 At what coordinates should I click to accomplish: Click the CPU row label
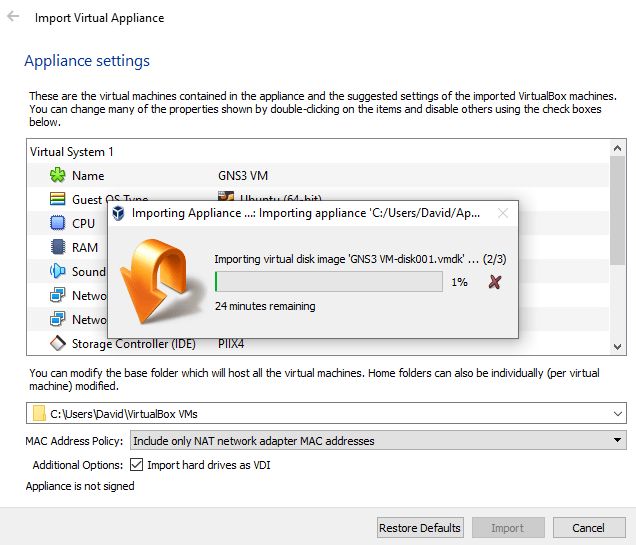[x=83, y=223]
